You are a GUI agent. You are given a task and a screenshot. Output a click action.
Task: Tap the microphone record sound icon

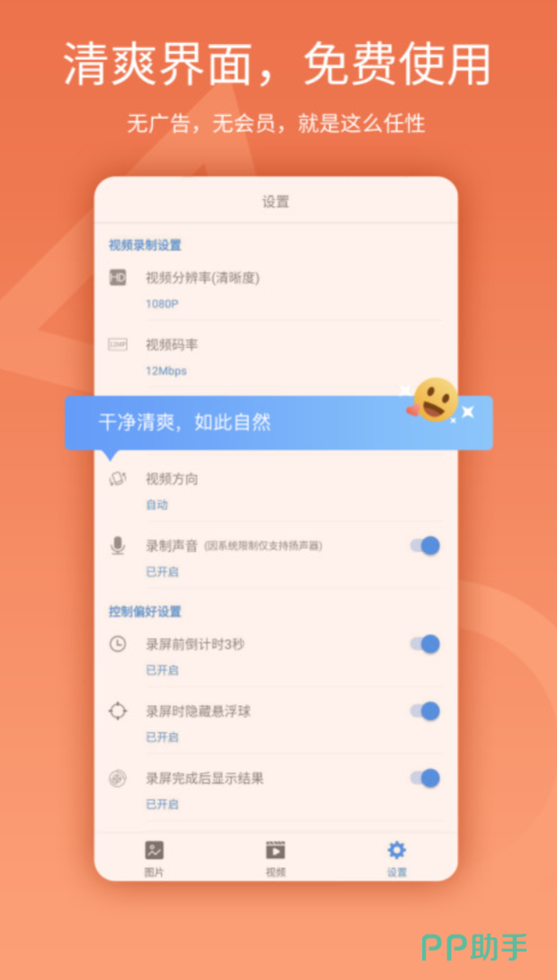(118, 545)
